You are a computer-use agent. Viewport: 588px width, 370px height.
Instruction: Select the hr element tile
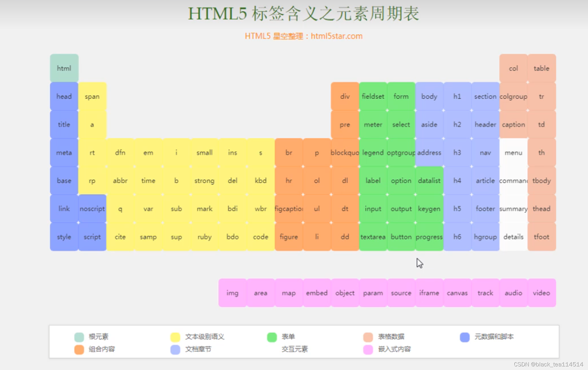[289, 181]
